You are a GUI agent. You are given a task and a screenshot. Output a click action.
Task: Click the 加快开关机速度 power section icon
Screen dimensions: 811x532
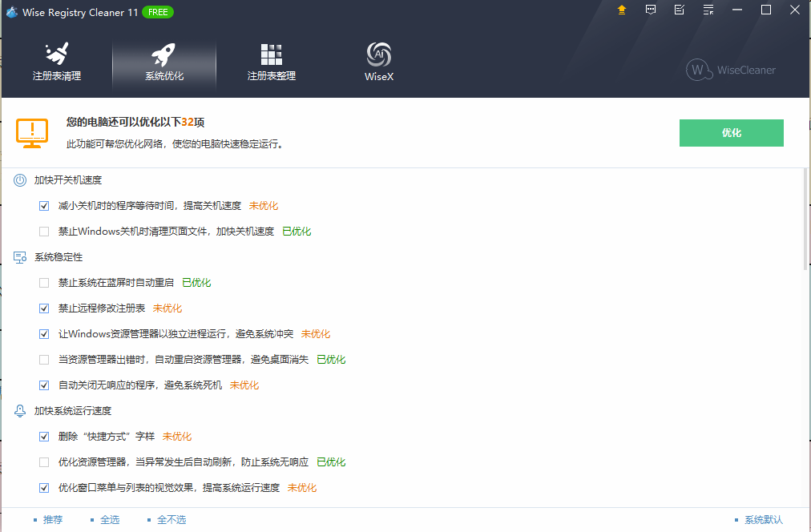coord(20,180)
